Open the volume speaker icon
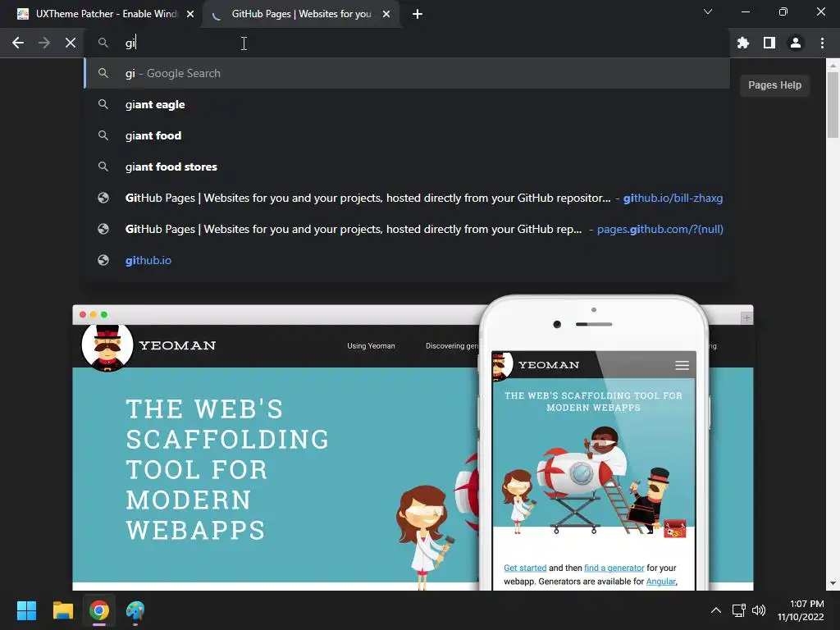 tap(759, 610)
